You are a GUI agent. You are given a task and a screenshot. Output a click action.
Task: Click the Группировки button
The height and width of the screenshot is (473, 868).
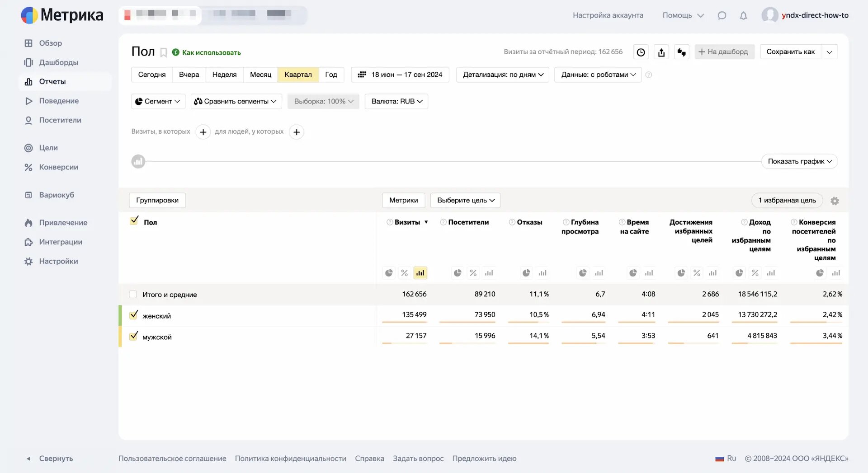[157, 200]
